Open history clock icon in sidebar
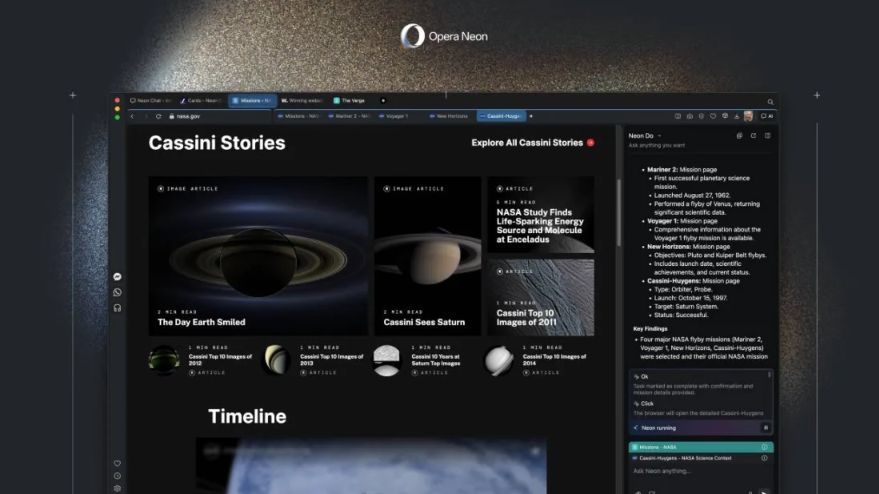 point(117,475)
